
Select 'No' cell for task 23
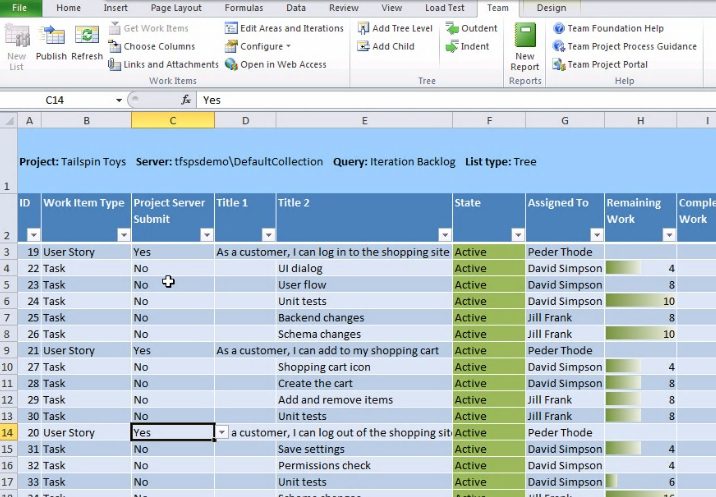click(x=173, y=285)
